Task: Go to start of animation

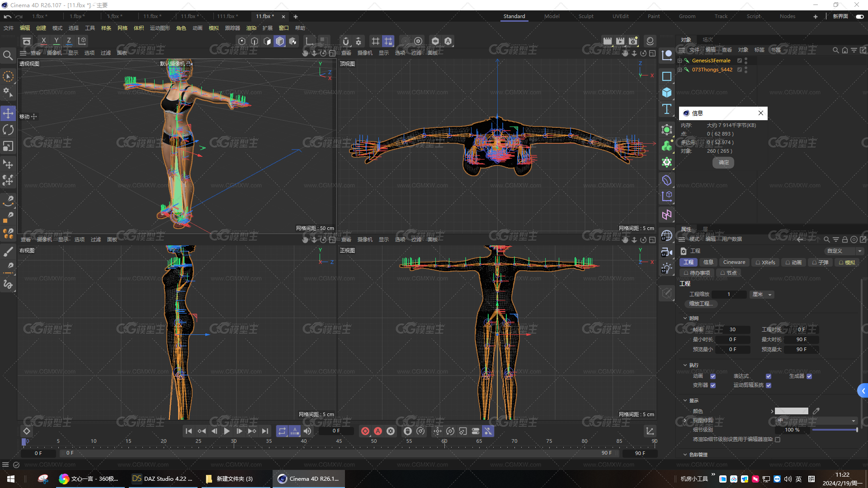Action: 189,432
